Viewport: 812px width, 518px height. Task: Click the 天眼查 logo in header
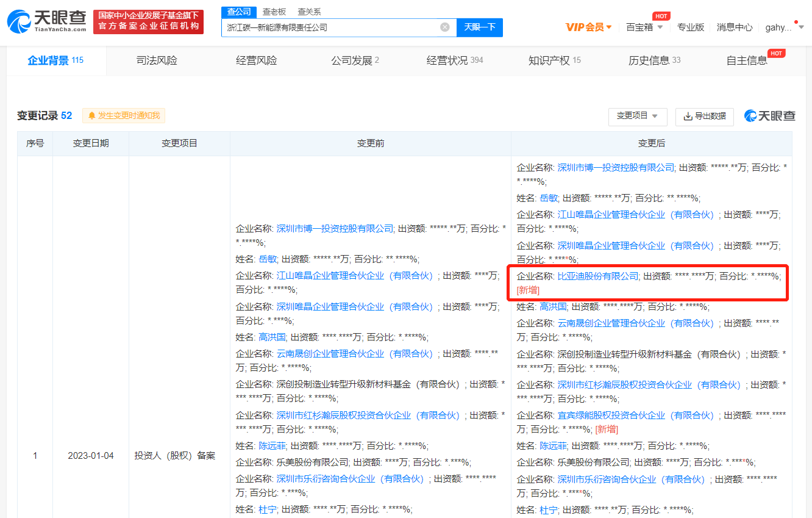(x=47, y=21)
